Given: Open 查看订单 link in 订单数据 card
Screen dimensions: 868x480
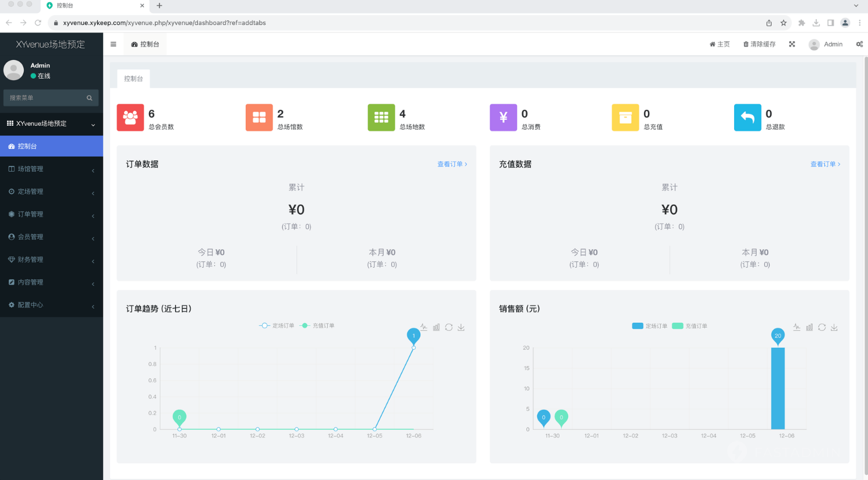Looking at the screenshot, I should click(452, 165).
